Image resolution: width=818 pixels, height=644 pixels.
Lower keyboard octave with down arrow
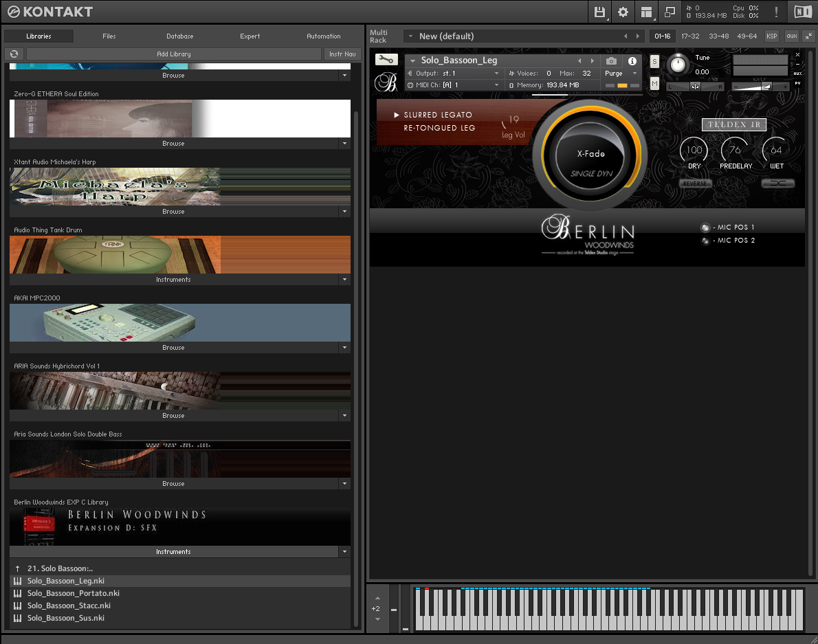(377, 619)
